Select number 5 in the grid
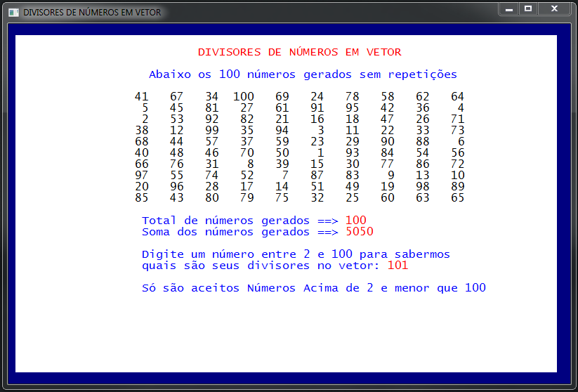The height and width of the screenshot is (392, 578). tap(145, 108)
